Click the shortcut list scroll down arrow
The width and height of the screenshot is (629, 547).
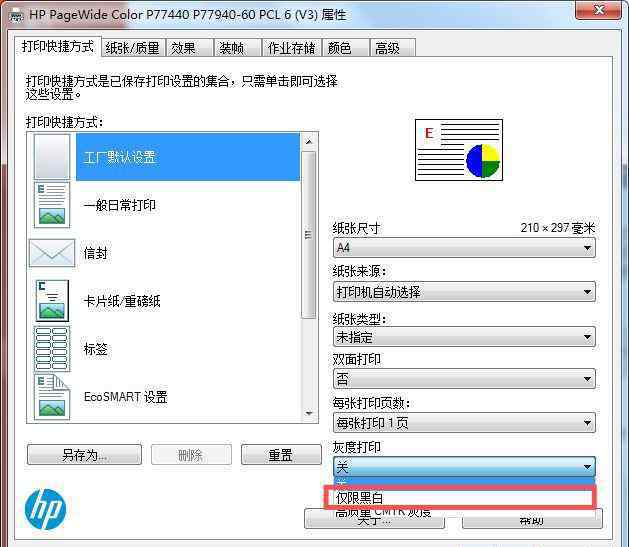[x=308, y=413]
